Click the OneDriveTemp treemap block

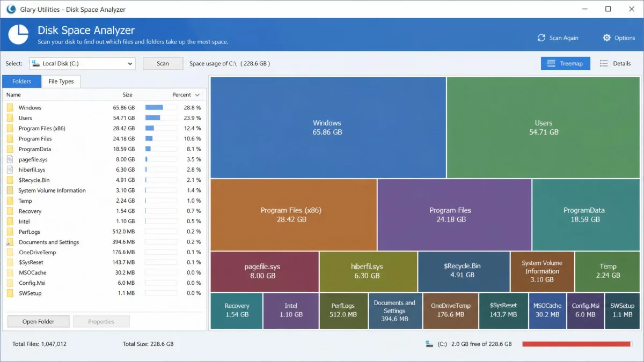tap(450, 311)
